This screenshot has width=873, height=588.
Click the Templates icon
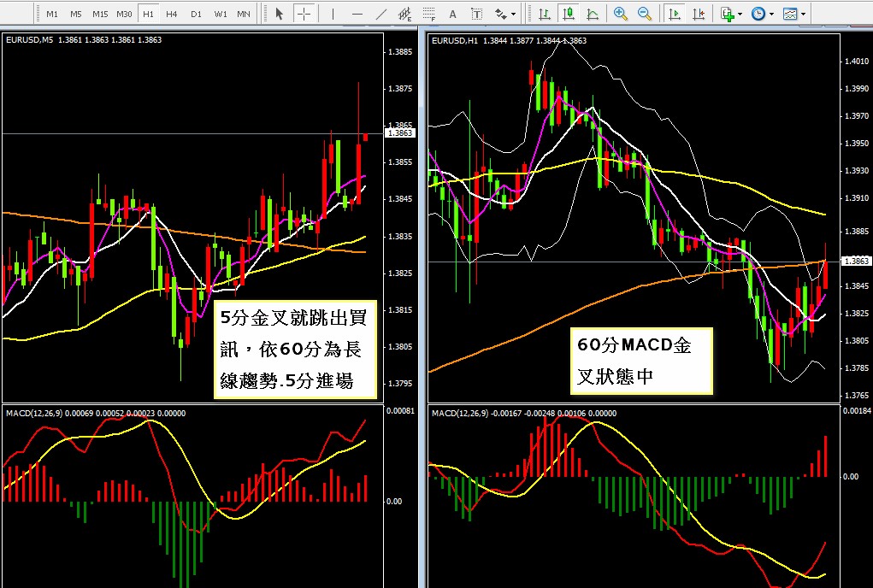(789, 14)
